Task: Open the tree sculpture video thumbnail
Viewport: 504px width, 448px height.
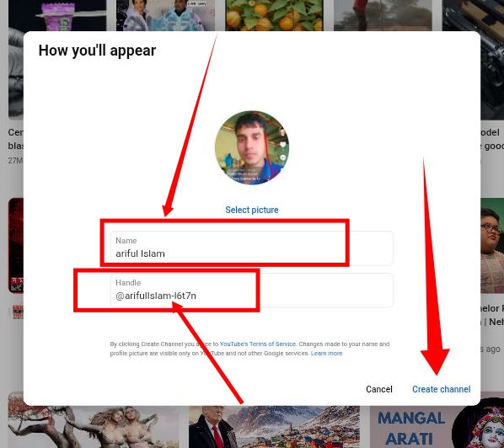Action: [94, 427]
